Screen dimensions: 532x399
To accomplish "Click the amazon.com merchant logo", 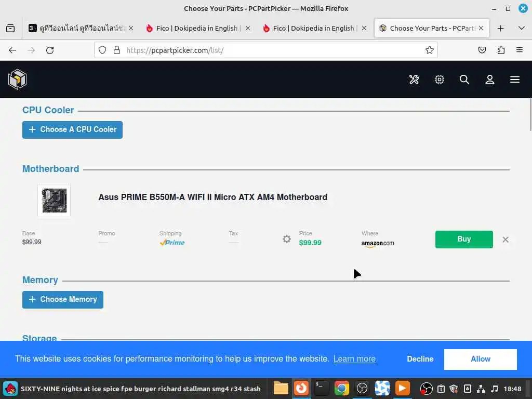I will pyautogui.click(x=378, y=243).
